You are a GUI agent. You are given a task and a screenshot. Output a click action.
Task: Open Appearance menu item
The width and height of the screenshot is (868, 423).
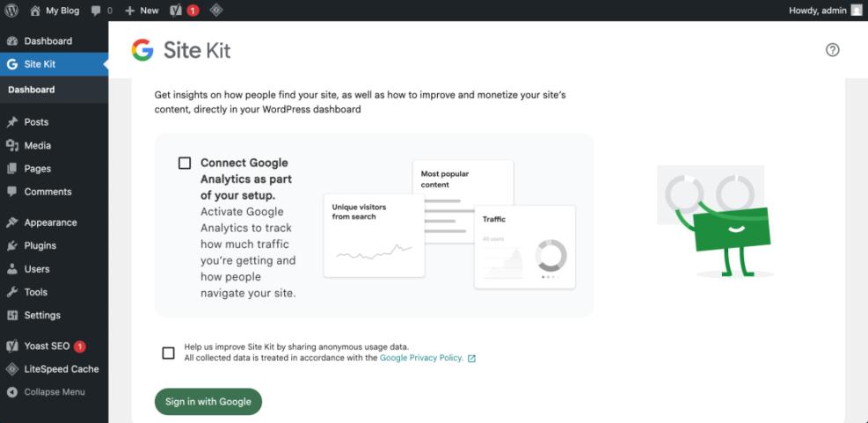[x=55, y=222]
